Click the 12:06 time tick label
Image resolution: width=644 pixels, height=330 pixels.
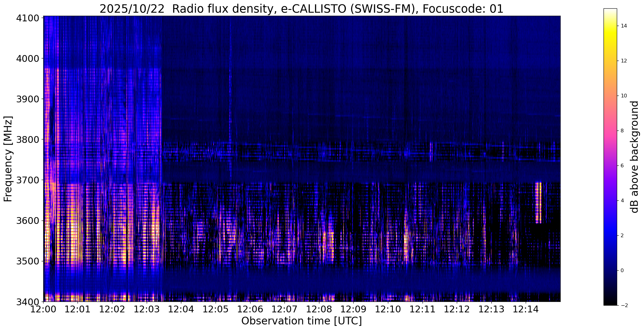pos(250,309)
